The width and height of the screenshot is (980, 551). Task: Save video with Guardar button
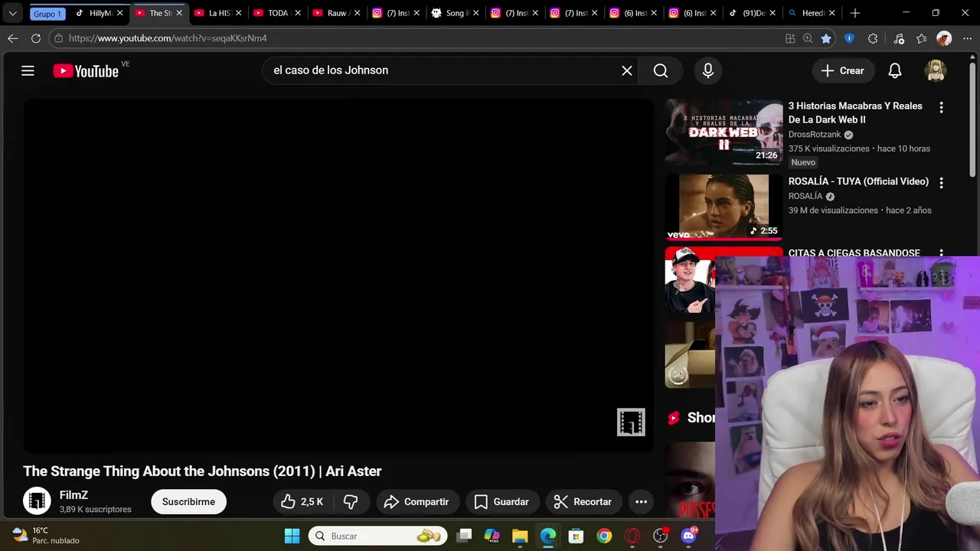[502, 502]
